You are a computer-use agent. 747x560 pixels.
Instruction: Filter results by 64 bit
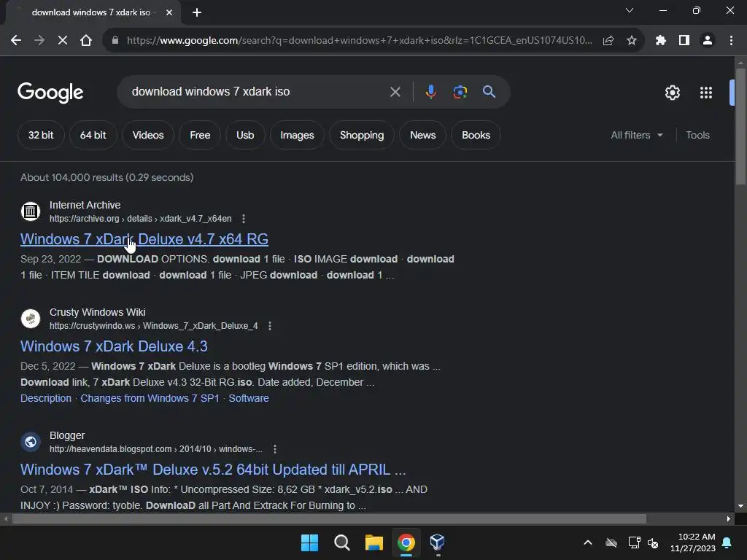tap(93, 135)
